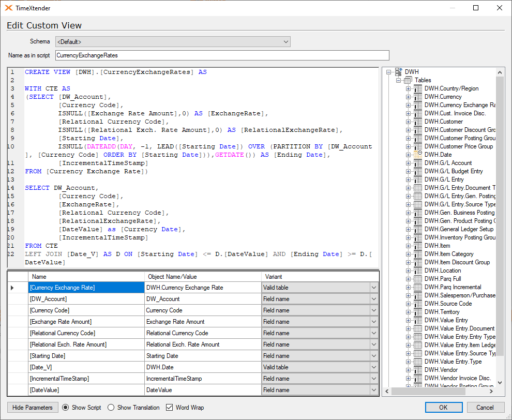Click the DWH.Location table icon
Image resolution: width=512 pixels, height=420 pixels.
pos(418,271)
